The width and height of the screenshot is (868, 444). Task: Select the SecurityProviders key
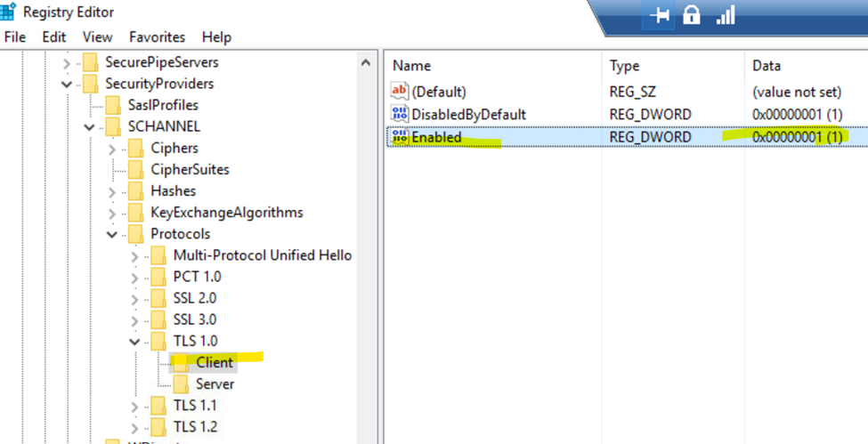pos(159,84)
